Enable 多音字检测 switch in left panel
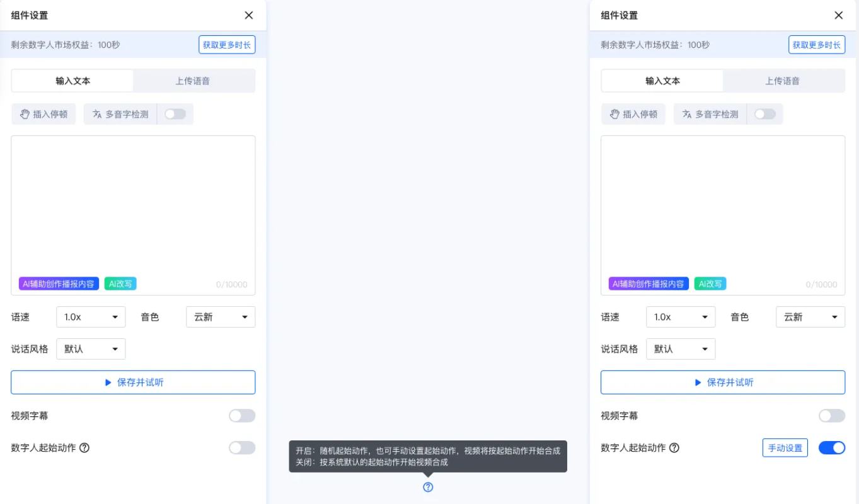Image resolution: width=859 pixels, height=504 pixels. (x=175, y=114)
